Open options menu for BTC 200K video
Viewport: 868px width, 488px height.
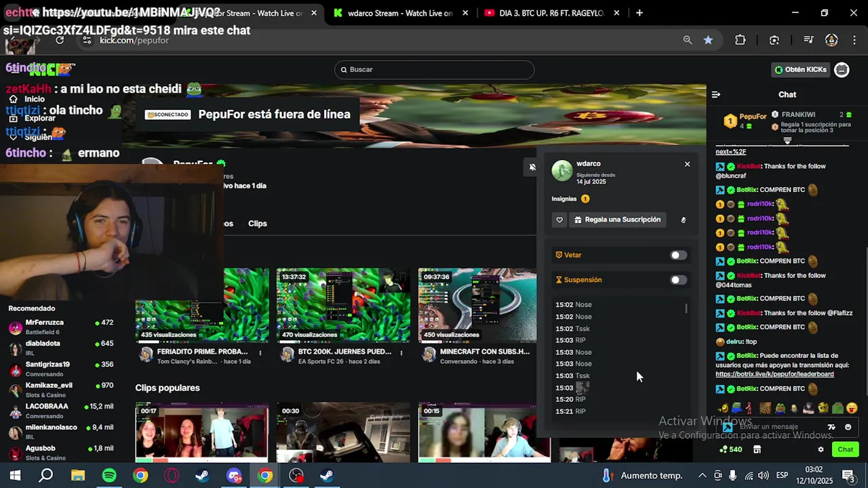tap(401, 352)
